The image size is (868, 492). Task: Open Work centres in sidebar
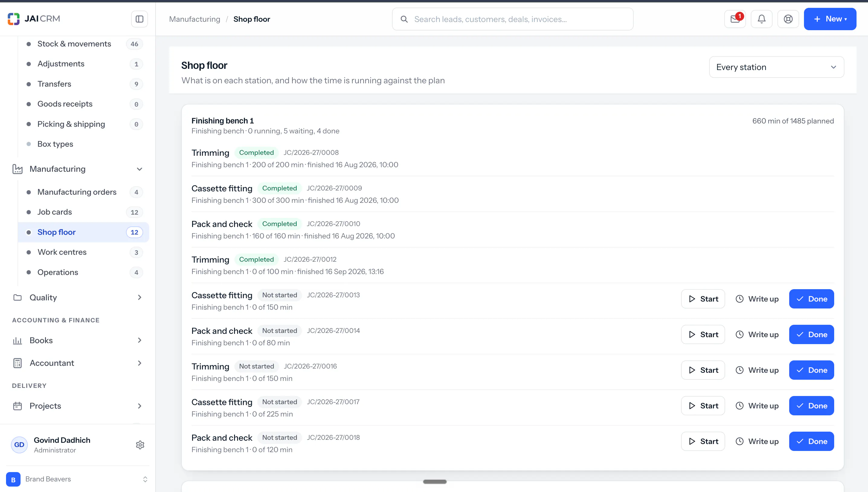pyautogui.click(x=83, y=252)
